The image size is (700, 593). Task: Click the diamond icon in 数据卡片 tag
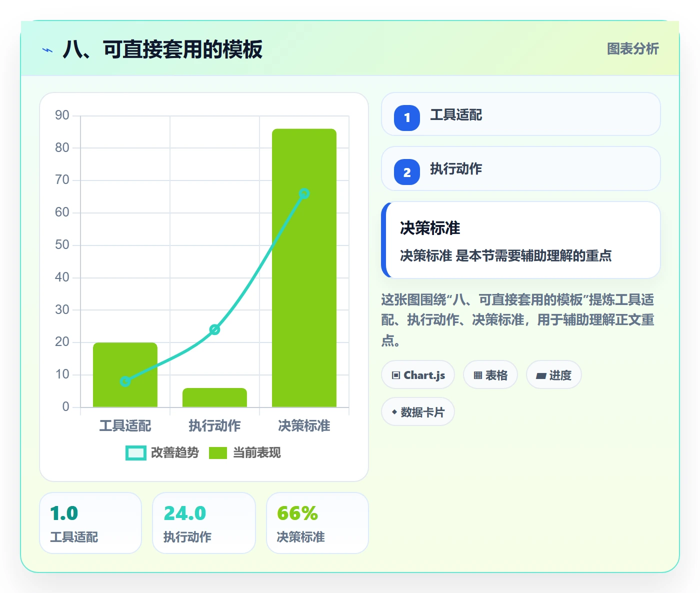coord(394,412)
